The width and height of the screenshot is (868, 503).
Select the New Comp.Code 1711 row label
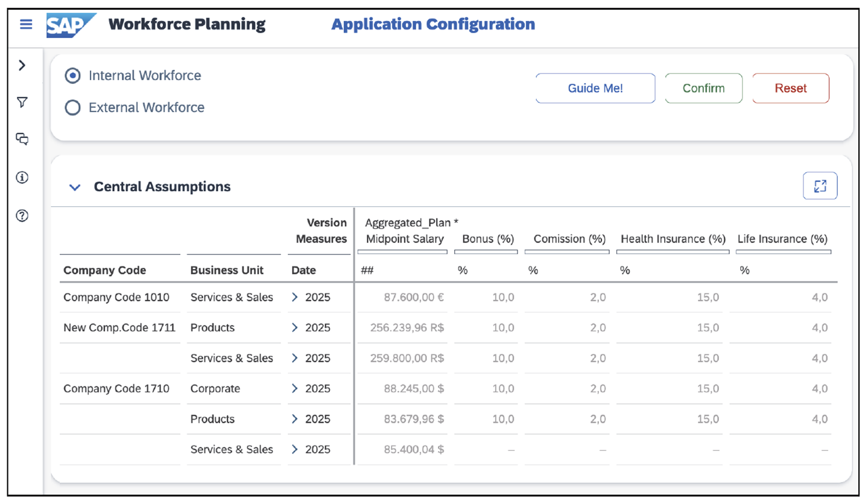[119, 327]
